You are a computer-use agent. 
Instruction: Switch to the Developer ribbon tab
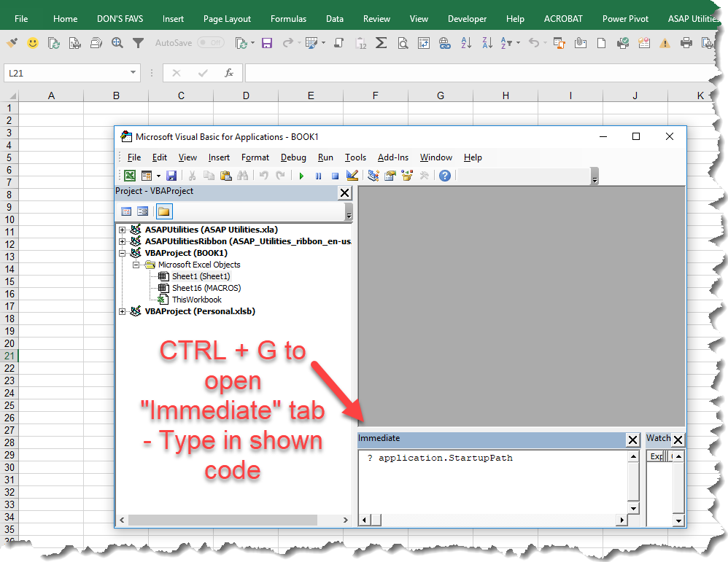467,19
